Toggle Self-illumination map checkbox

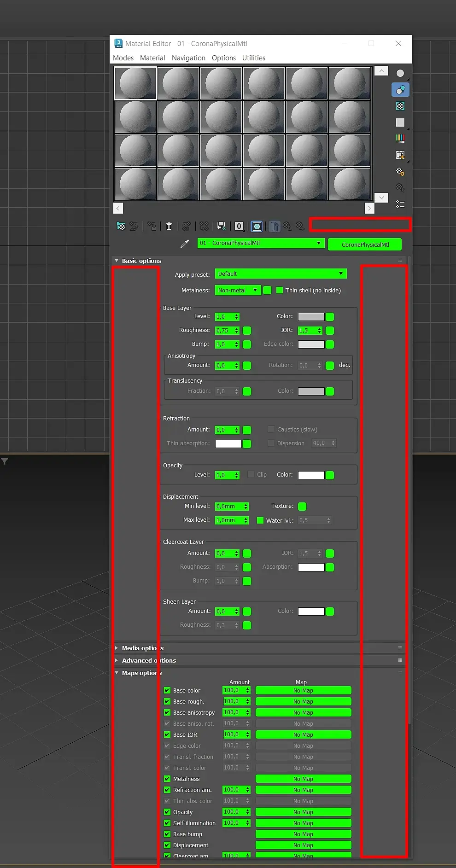167,823
